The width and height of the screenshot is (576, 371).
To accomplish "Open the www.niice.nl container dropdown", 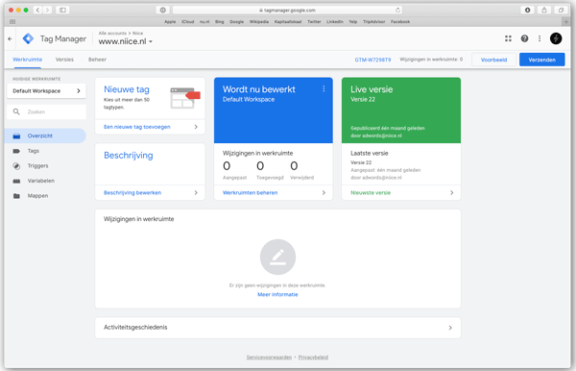I will tap(125, 42).
